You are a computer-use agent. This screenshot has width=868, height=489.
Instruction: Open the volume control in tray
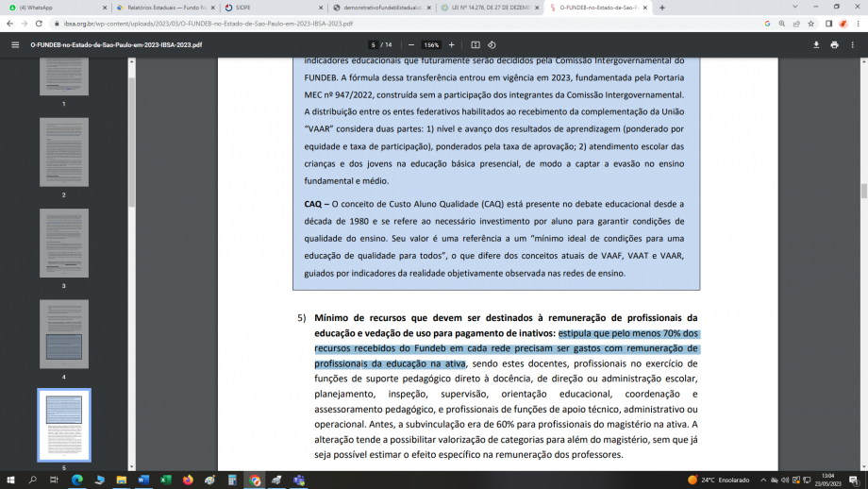pos(785,481)
